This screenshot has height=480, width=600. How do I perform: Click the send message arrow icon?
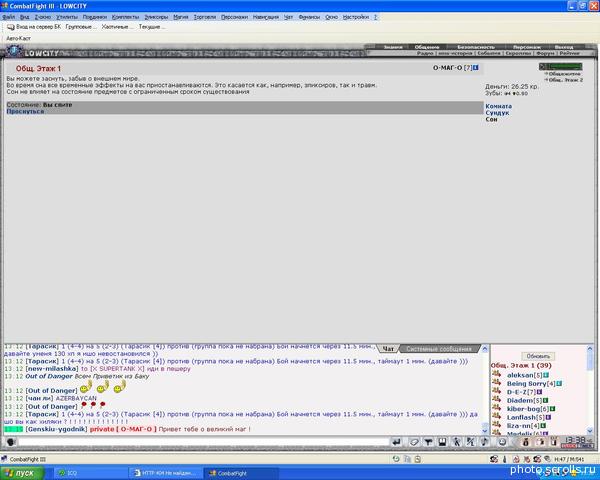point(397,442)
